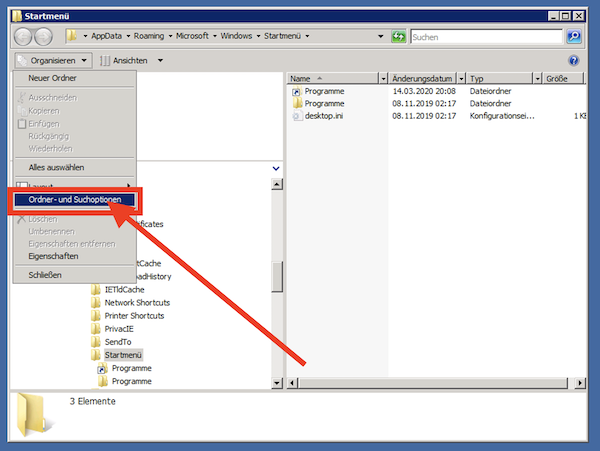Click into the Suchen search field
Viewport: 600px width, 451px height.
485,36
